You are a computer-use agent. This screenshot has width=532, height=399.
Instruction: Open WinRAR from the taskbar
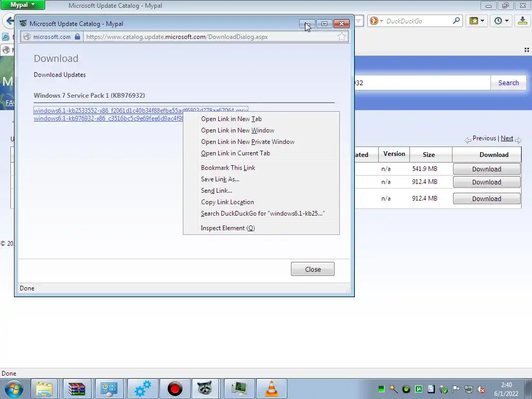tap(77, 389)
